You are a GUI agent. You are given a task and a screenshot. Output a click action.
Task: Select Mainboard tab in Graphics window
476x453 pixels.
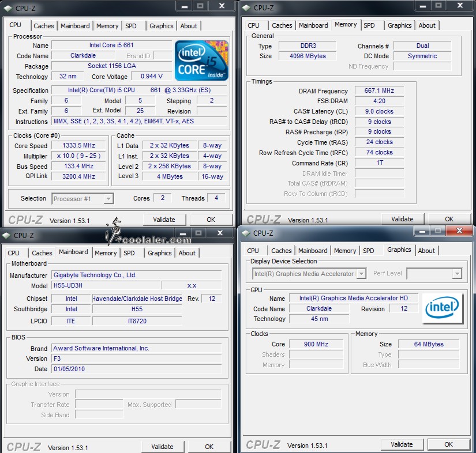[x=313, y=251]
